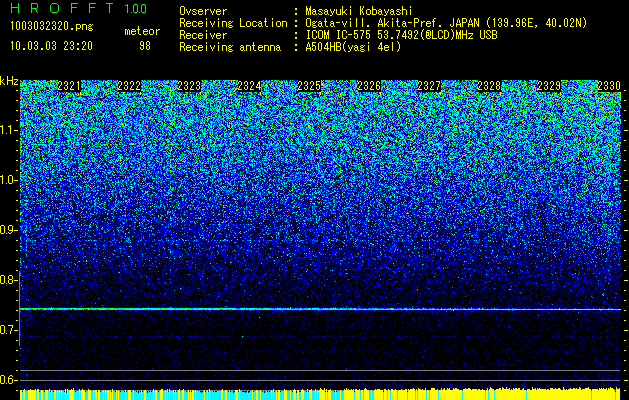
Task: Click the observer name Masayuki Kobayashi
Action: pos(359,11)
